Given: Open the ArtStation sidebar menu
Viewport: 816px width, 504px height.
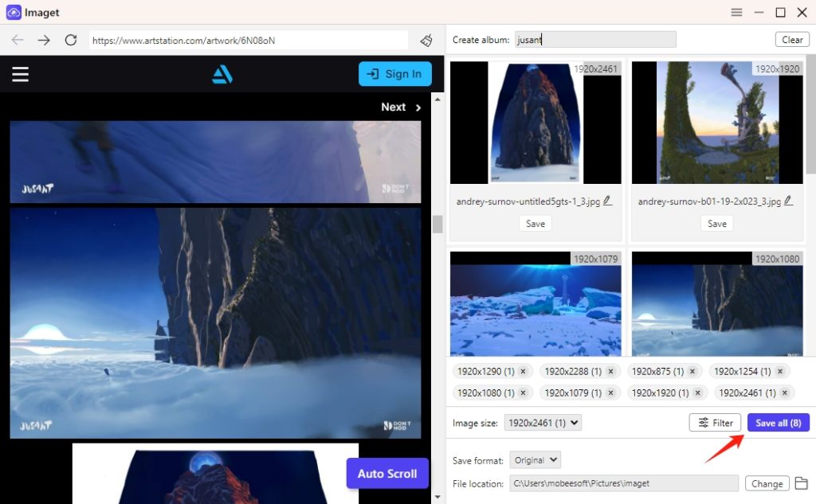Looking at the screenshot, I should pyautogui.click(x=20, y=73).
